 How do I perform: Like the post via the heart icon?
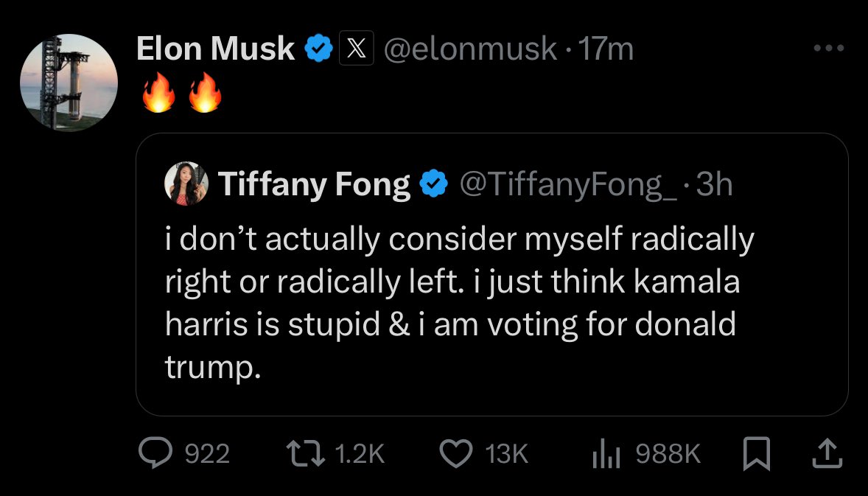456,453
